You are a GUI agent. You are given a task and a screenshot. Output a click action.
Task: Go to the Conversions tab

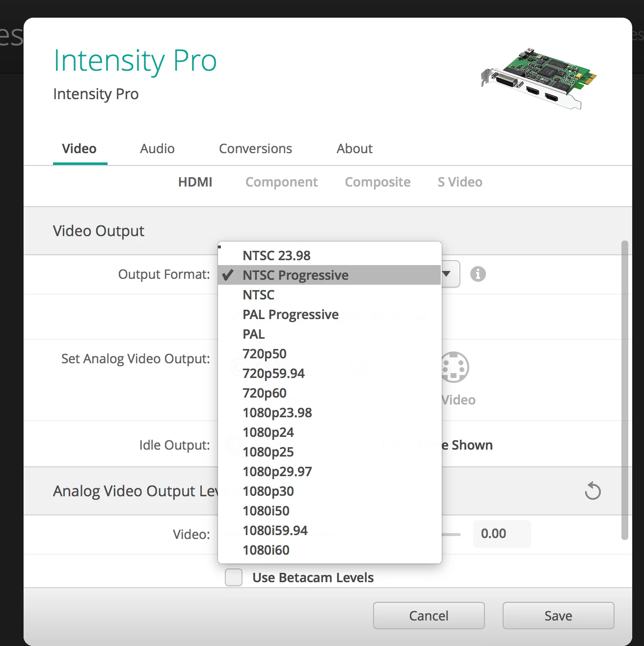coord(255,149)
